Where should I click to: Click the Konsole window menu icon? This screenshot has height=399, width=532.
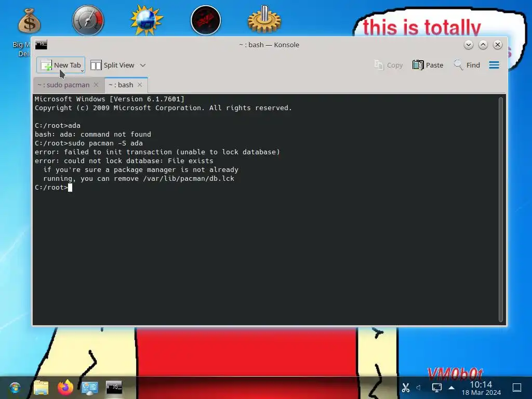tap(41, 45)
